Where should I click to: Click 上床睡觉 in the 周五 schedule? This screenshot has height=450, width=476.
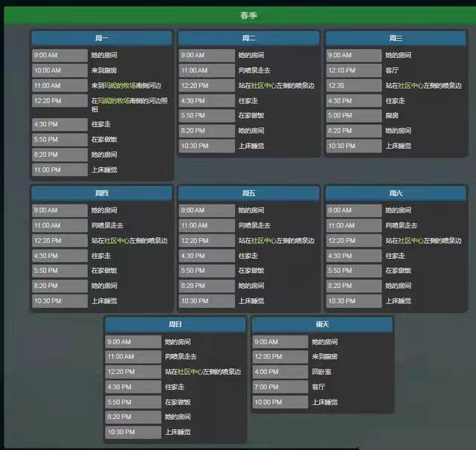click(251, 301)
